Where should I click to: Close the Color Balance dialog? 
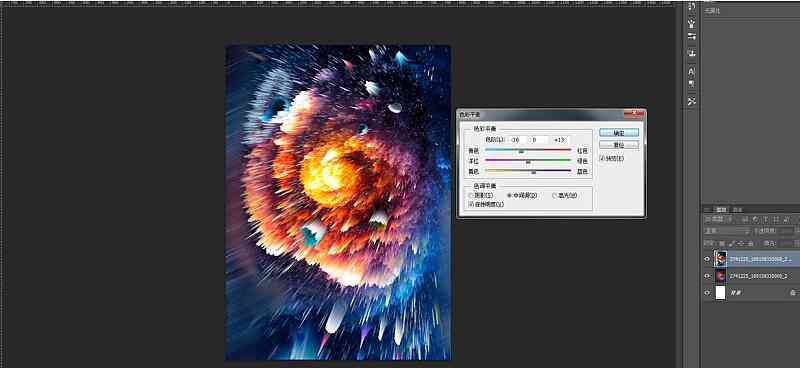point(634,113)
